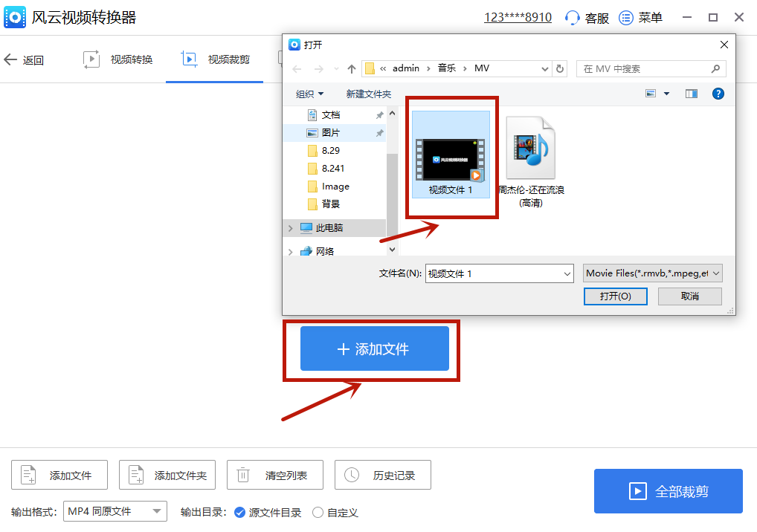The width and height of the screenshot is (757, 532).
Task: Open view options dropdown arrow
Action: tap(667, 94)
